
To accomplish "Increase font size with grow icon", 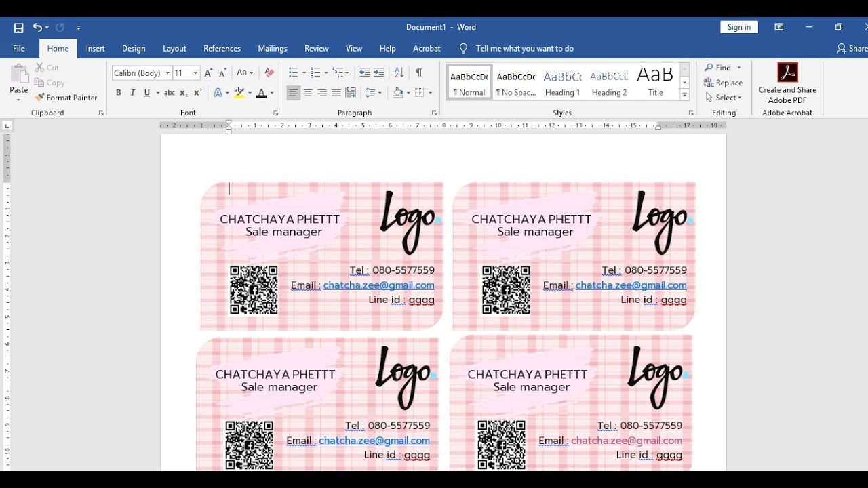I will pyautogui.click(x=208, y=73).
